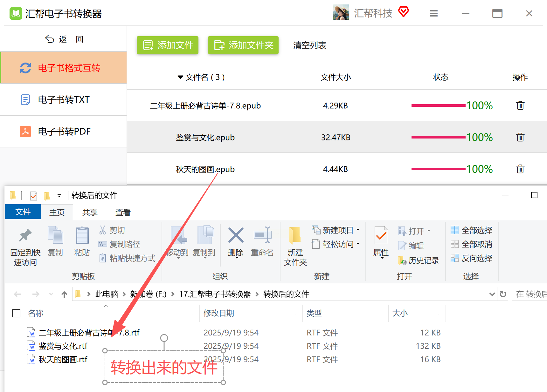Click the search box in Explorer

click(530, 294)
